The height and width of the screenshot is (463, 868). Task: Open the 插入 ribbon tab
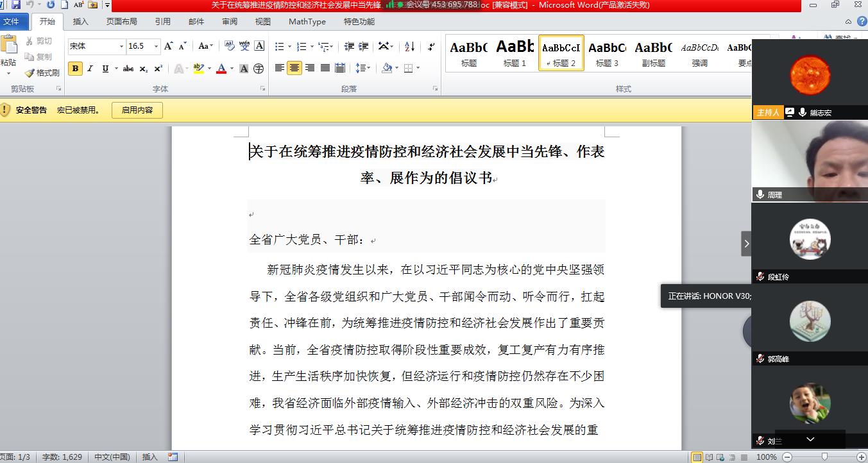(81, 22)
